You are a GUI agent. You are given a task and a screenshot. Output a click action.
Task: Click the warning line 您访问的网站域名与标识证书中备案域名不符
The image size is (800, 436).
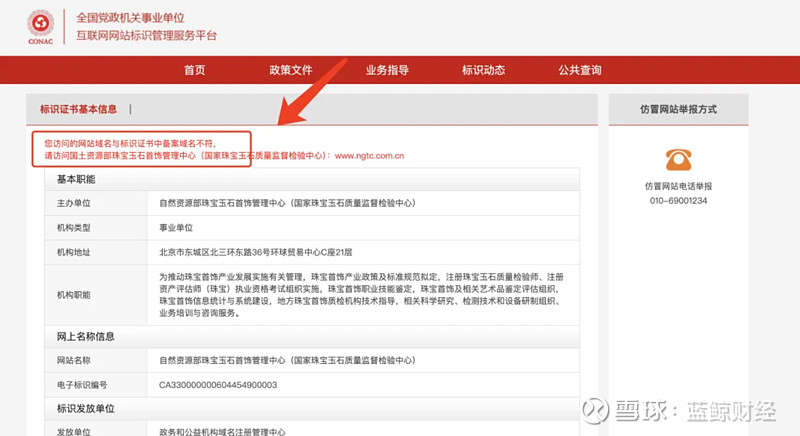(x=130, y=143)
